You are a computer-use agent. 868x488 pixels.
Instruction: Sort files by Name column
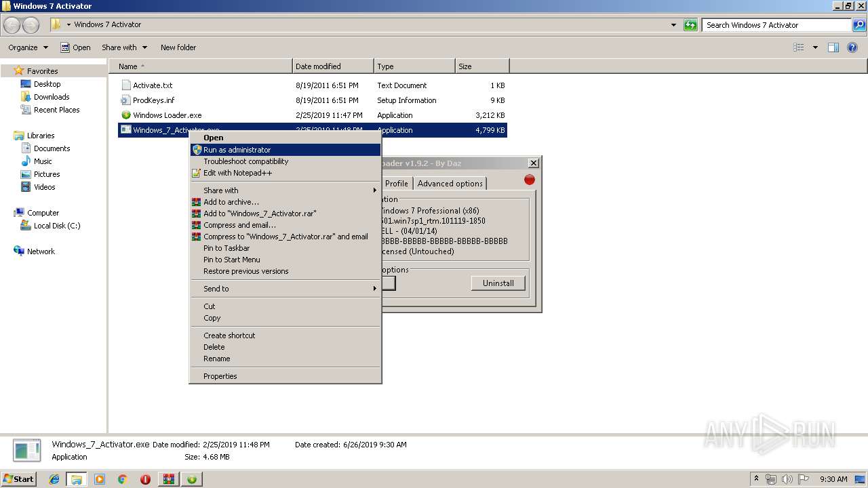point(201,66)
